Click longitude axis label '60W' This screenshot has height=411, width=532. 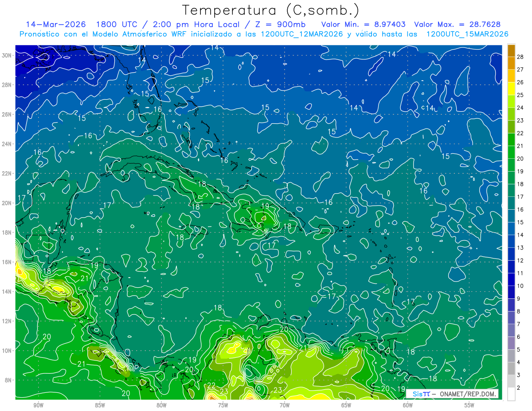click(x=408, y=405)
